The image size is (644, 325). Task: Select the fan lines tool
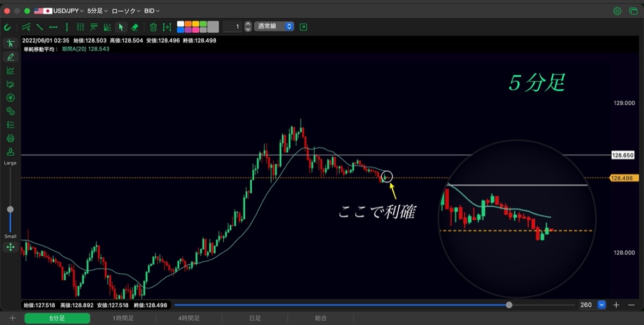pos(107,27)
